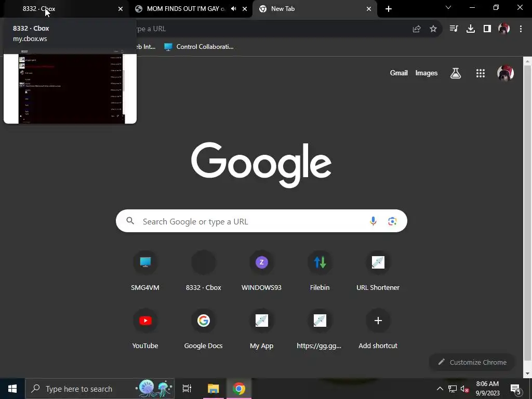
Task: Open the network status tray icon
Action: (453, 389)
